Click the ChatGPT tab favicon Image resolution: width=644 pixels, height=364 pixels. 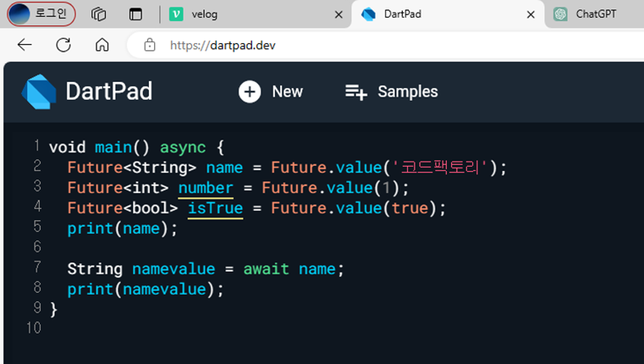click(x=560, y=14)
